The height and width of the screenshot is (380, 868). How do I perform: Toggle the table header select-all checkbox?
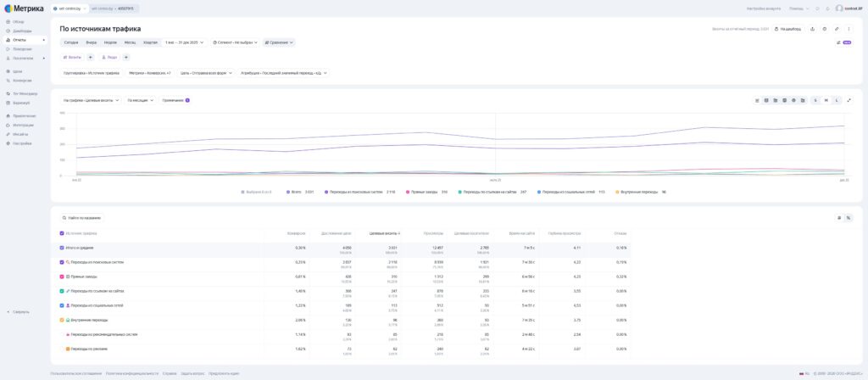click(x=62, y=233)
